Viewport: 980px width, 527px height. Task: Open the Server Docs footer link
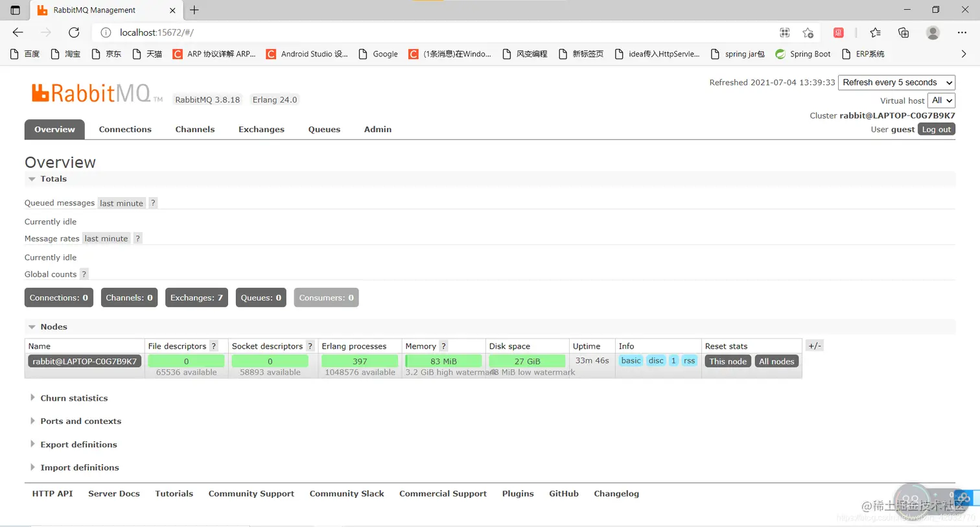click(x=114, y=493)
